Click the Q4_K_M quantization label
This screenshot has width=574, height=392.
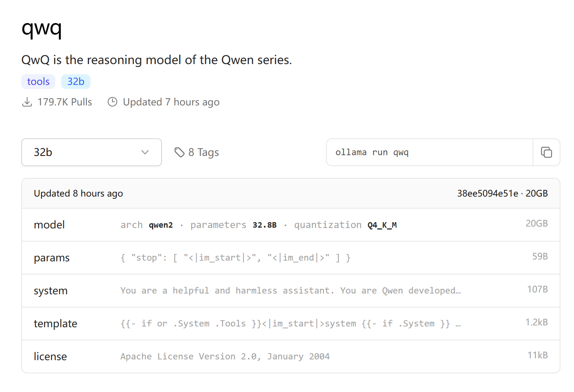[x=382, y=225]
